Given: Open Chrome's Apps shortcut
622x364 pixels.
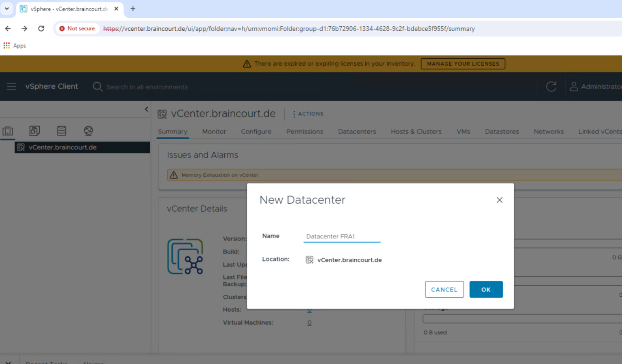Looking at the screenshot, I should tap(14, 45).
